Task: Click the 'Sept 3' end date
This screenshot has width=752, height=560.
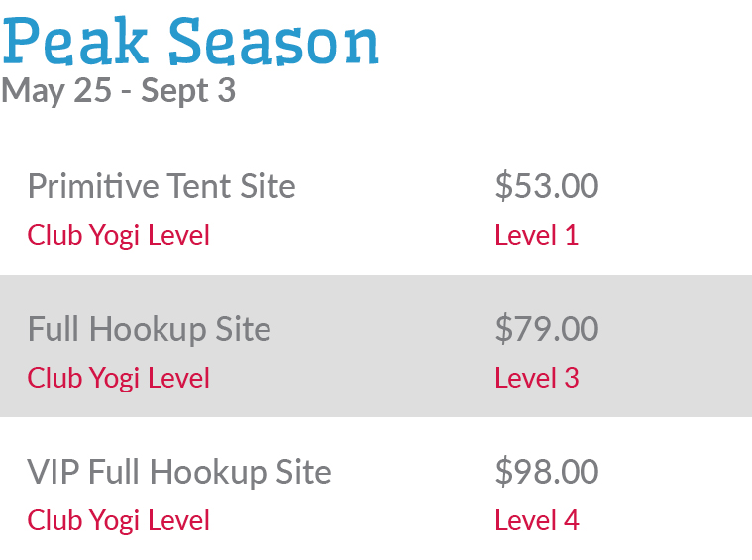Action: pyautogui.click(x=188, y=90)
